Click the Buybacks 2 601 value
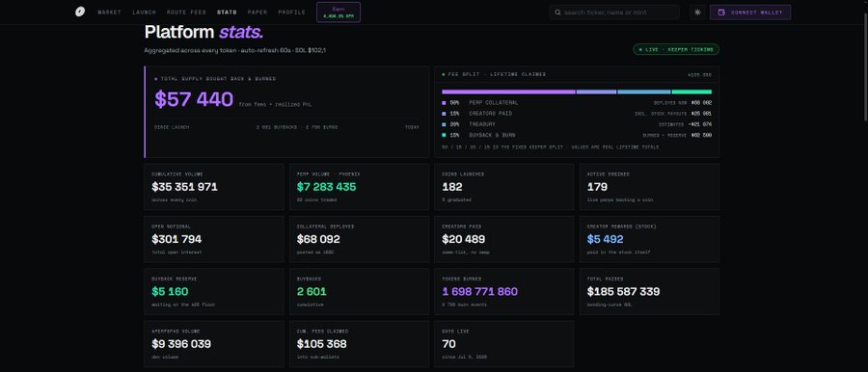Screen dimensions: 868x372 [x=312, y=291]
